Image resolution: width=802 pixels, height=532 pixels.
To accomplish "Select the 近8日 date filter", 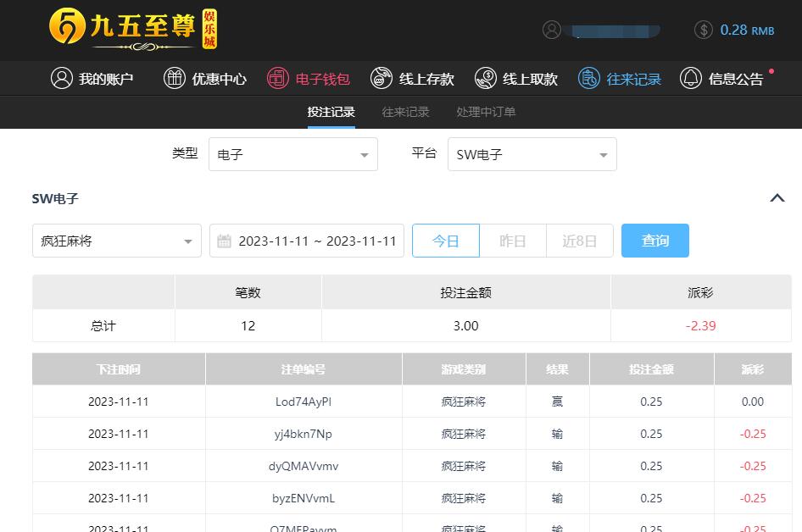I will click(x=580, y=241).
